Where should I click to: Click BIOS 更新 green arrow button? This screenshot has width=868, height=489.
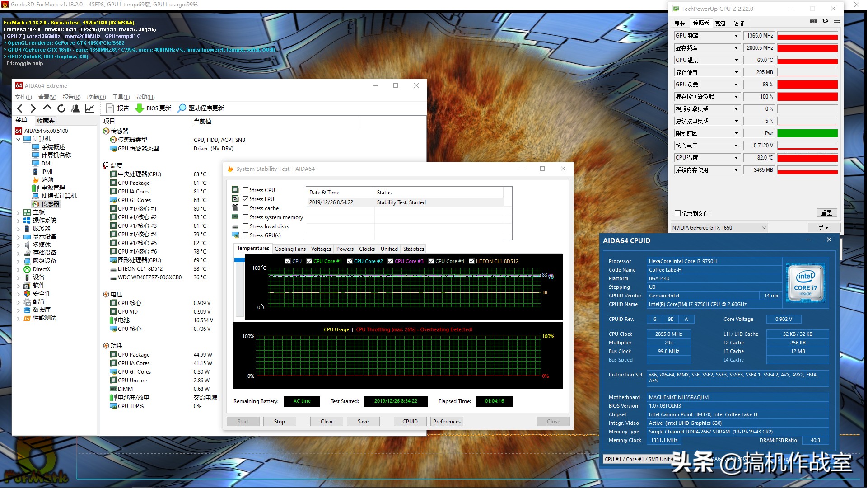pyautogui.click(x=153, y=108)
